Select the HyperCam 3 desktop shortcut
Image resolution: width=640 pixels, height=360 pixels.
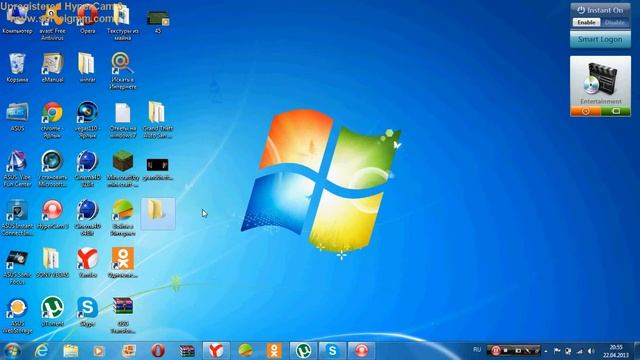tap(52, 215)
